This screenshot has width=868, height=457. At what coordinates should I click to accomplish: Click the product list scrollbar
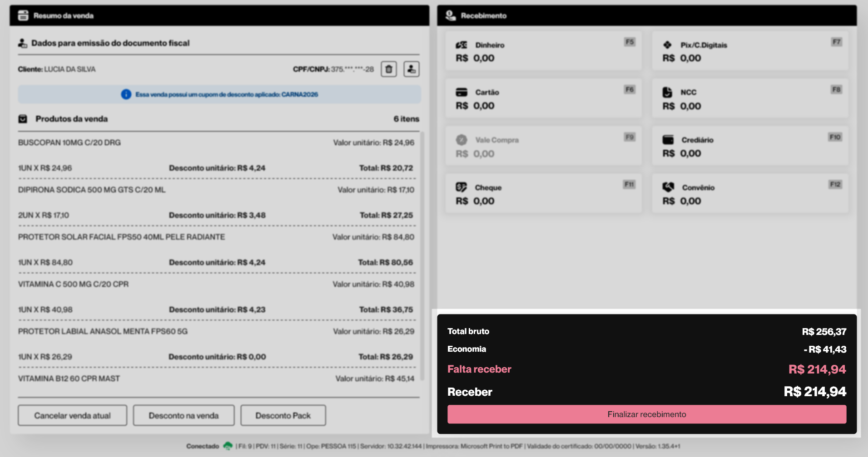[422, 254]
